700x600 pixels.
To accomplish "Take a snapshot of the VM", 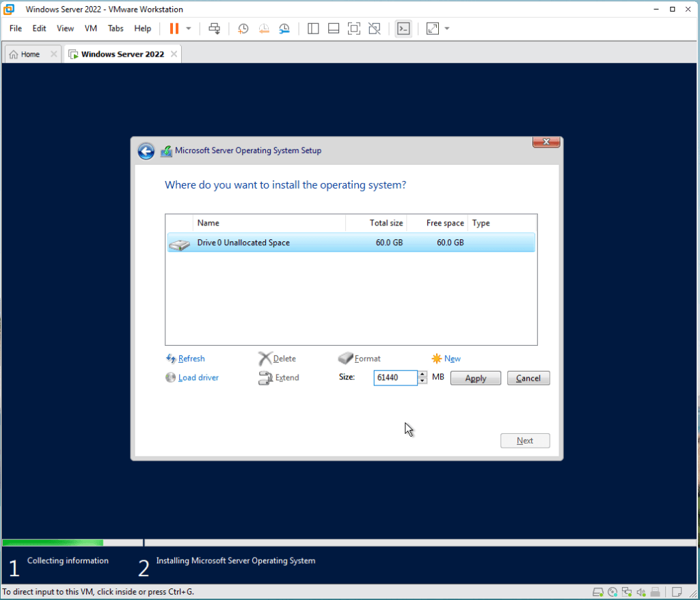I will (x=243, y=29).
